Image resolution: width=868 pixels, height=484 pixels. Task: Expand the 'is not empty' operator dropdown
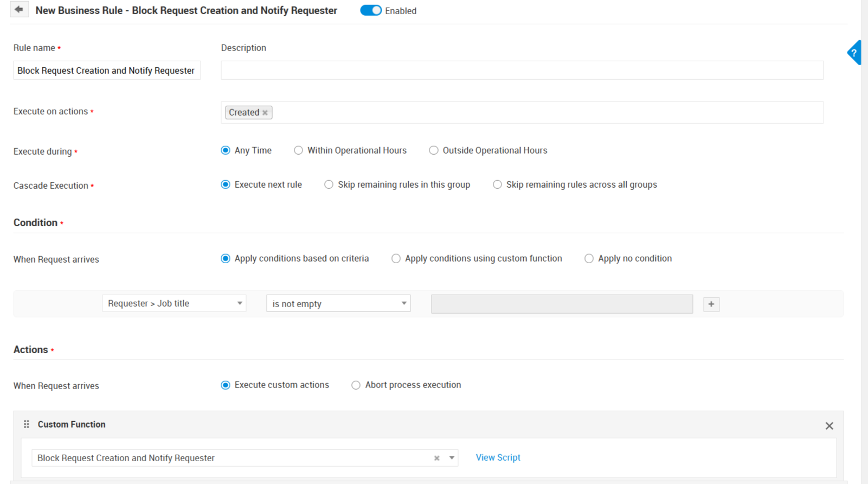tap(338, 304)
